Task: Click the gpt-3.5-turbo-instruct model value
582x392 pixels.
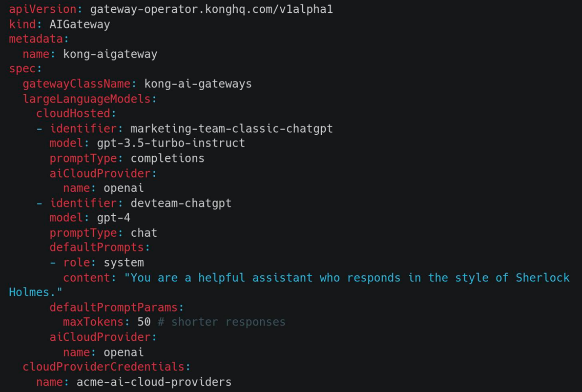Action: click(x=171, y=143)
